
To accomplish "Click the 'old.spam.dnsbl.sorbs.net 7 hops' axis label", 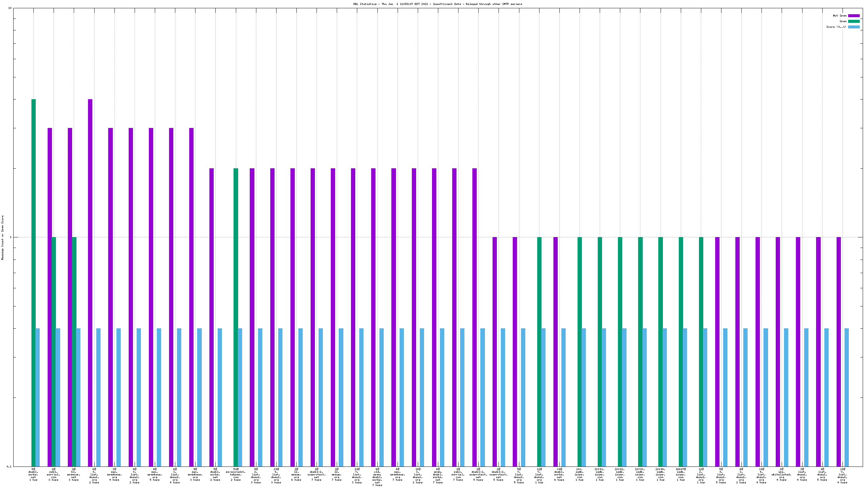I will [377, 477].
